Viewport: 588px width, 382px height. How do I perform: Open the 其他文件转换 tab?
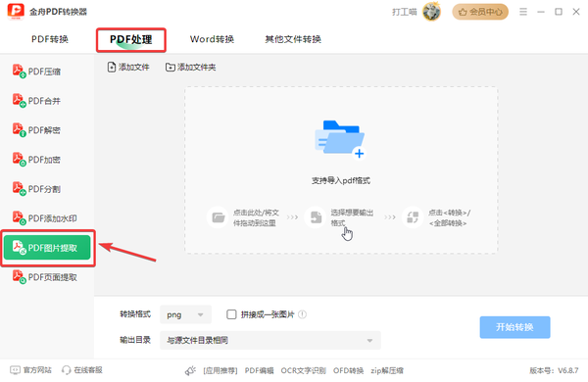point(293,39)
